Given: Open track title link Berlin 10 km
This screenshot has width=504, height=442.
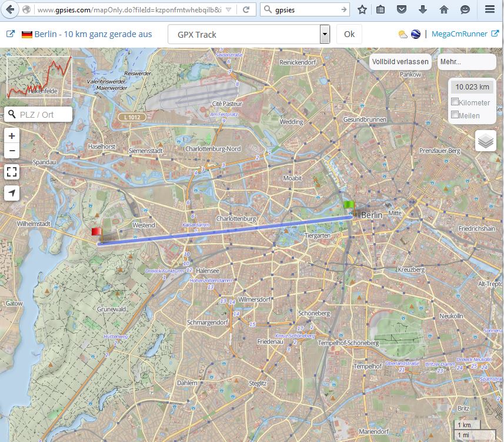Looking at the screenshot, I should click(x=93, y=34).
